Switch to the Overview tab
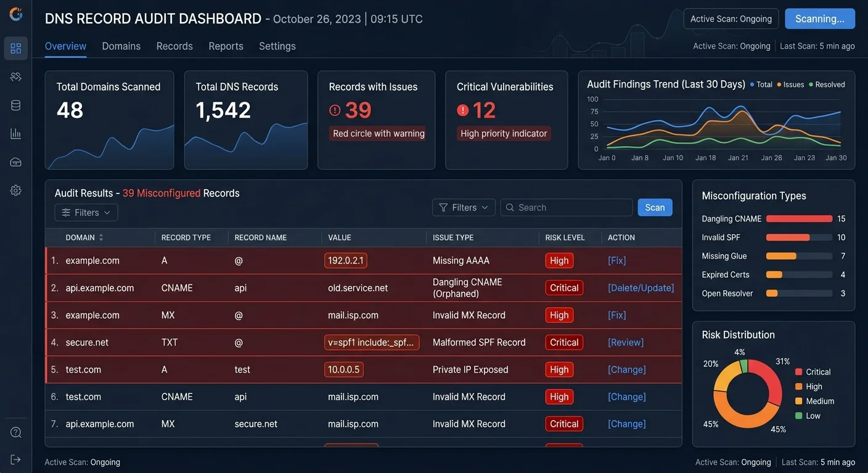Viewport: 868px width, 473px height. pyautogui.click(x=65, y=46)
